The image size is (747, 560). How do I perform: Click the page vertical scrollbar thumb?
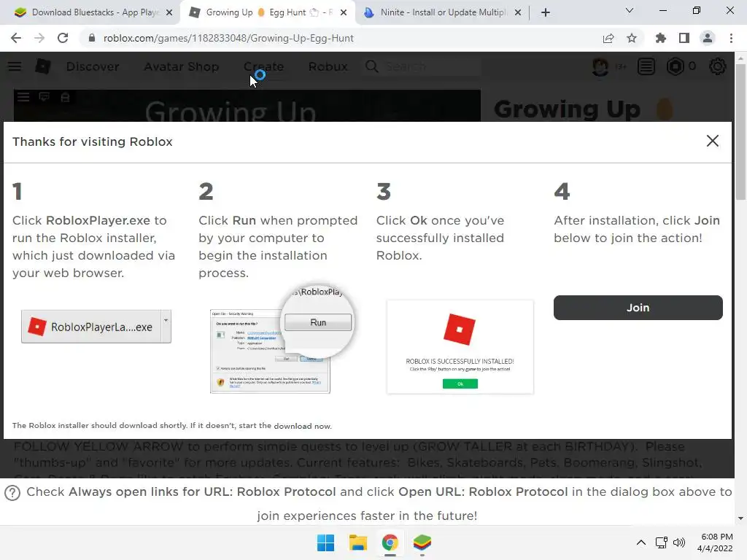(740, 132)
